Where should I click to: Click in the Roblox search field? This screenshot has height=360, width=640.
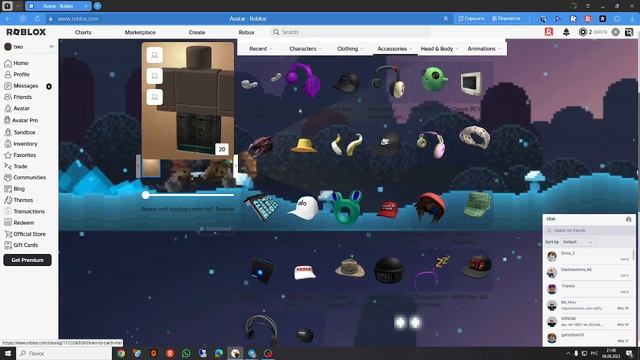(x=351, y=32)
